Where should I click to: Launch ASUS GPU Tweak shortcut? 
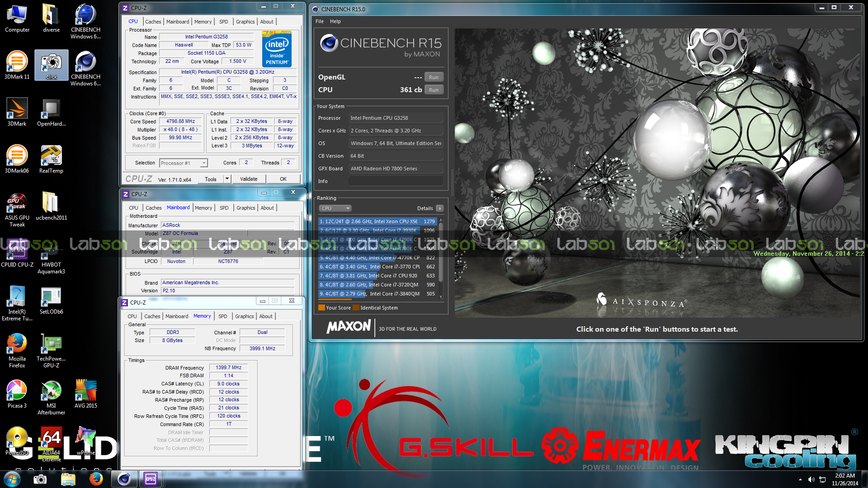point(17,210)
